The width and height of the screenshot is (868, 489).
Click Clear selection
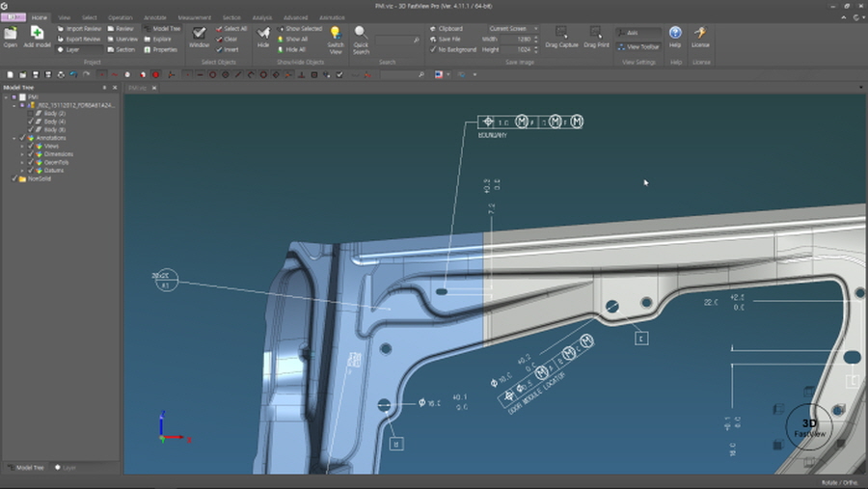coord(227,40)
